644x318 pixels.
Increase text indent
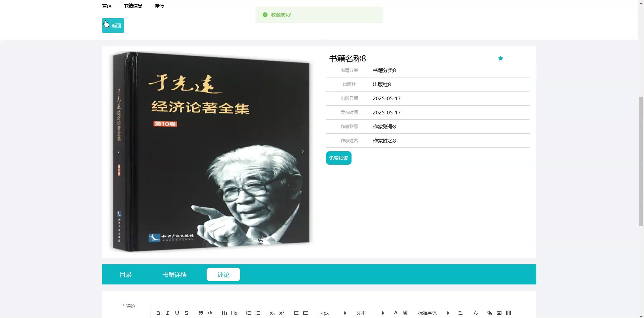click(306, 313)
